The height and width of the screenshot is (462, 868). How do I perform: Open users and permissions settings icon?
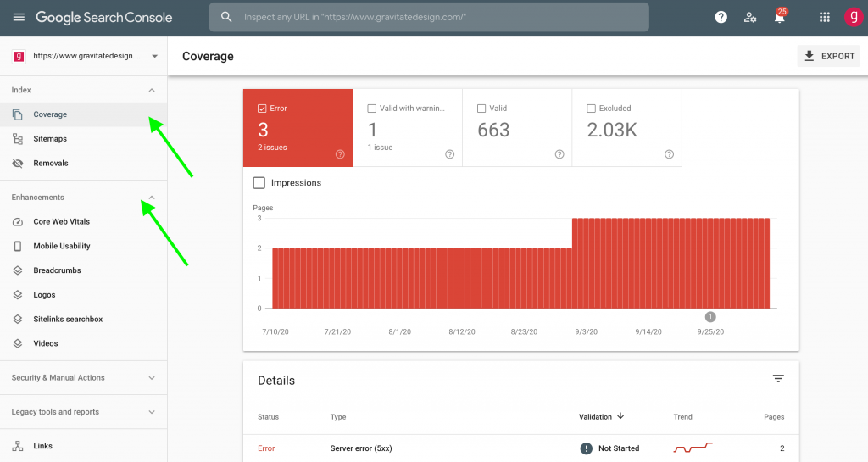coord(750,17)
